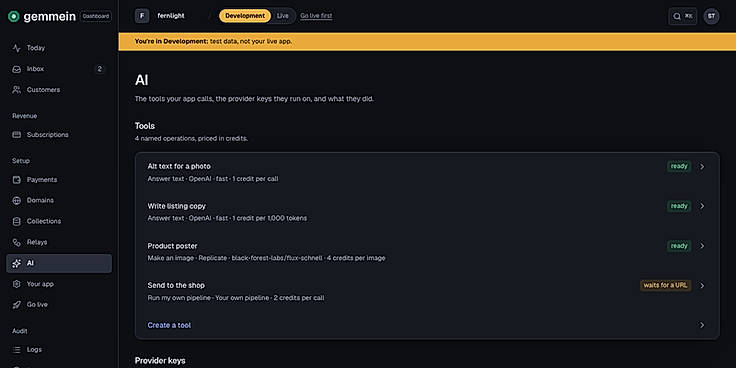Click the Logs list icon

(16, 350)
